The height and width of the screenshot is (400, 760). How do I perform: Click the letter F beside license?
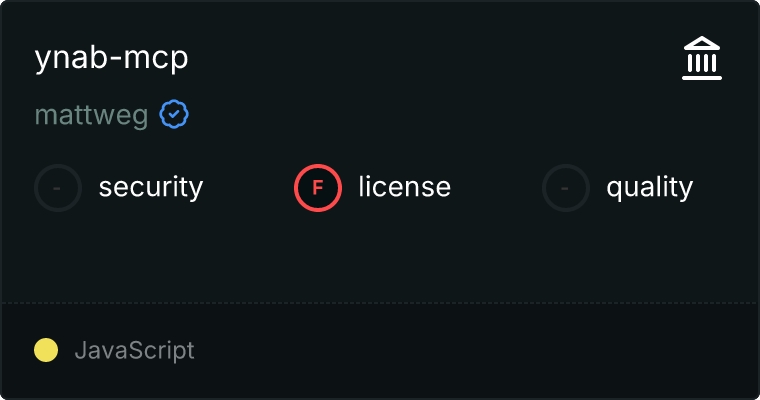(x=318, y=187)
